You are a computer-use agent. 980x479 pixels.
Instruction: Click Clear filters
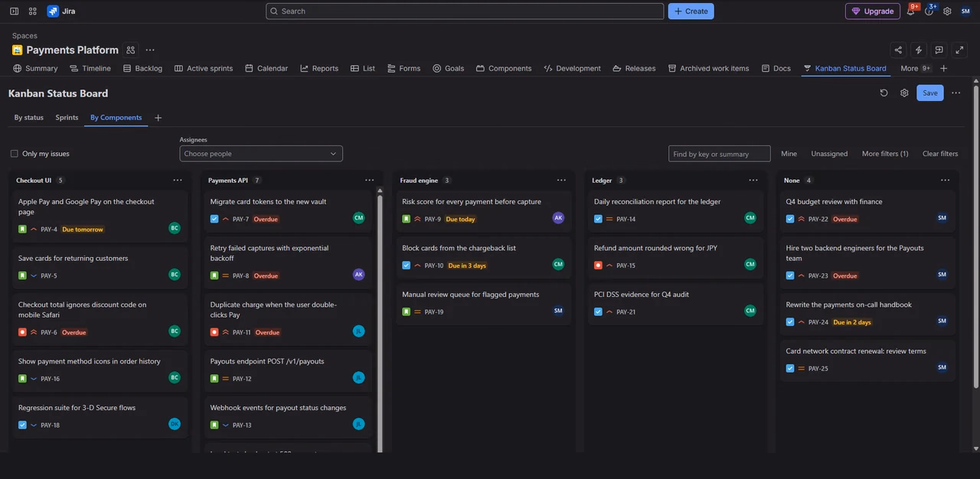[x=940, y=154]
